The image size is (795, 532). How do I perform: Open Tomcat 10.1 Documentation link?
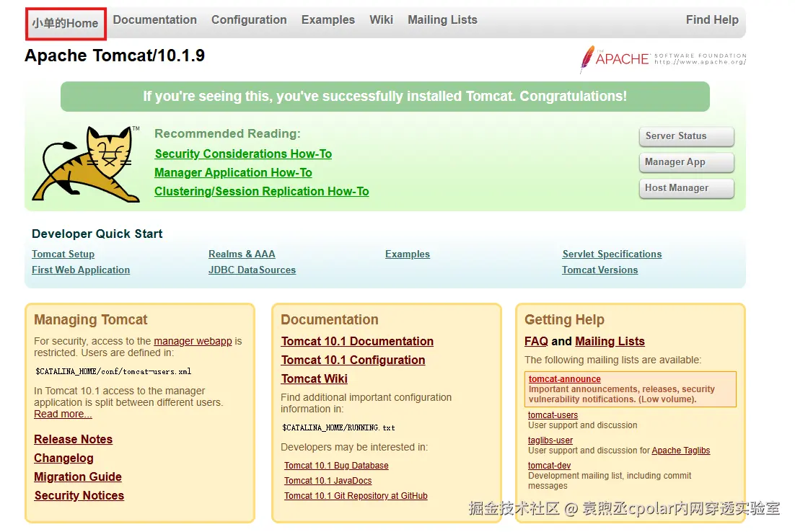[x=357, y=342]
